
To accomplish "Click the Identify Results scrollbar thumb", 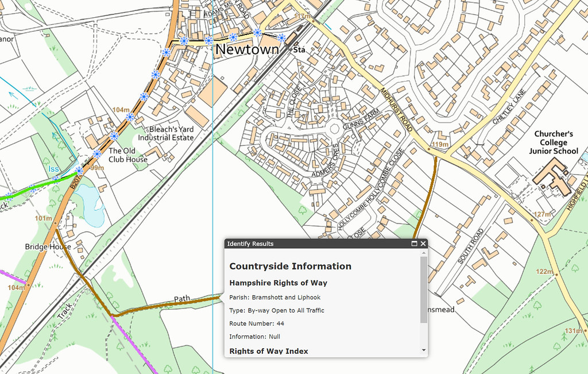I will [x=424, y=290].
